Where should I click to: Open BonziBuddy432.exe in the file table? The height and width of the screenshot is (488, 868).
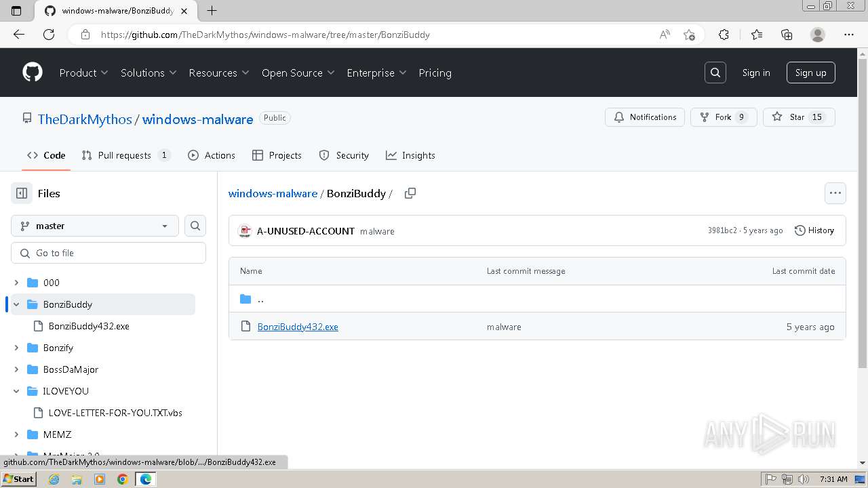tap(298, 327)
